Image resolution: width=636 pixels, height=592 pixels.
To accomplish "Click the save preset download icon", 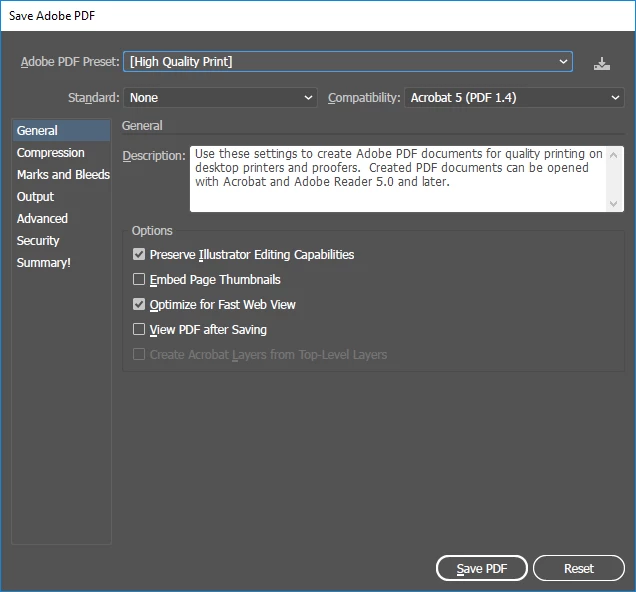I will tap(602, 63).
